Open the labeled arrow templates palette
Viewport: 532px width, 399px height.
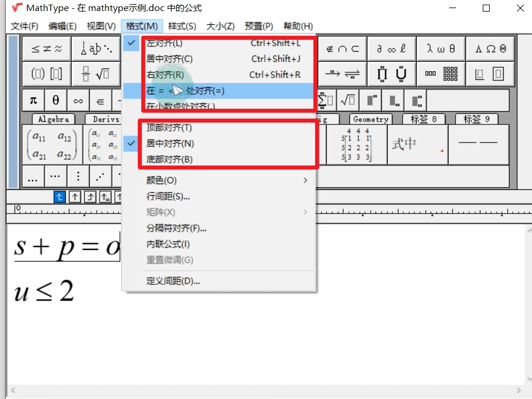(342, 74)
